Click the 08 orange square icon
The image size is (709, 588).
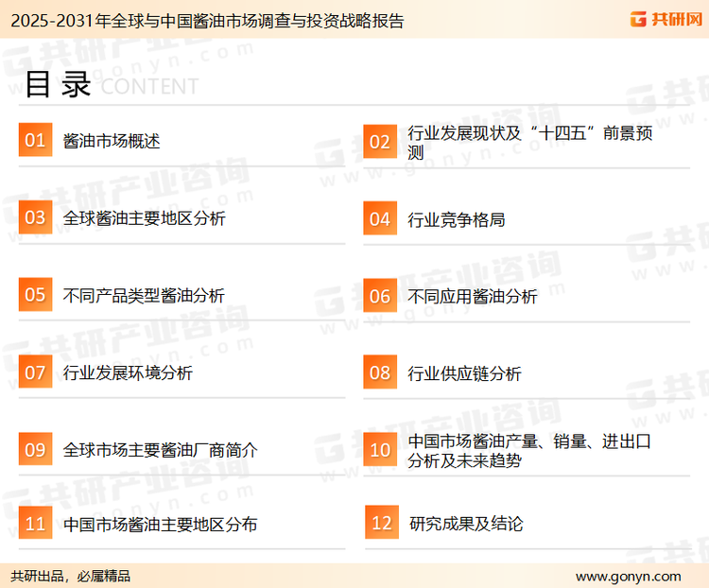(x=379, y=372)
